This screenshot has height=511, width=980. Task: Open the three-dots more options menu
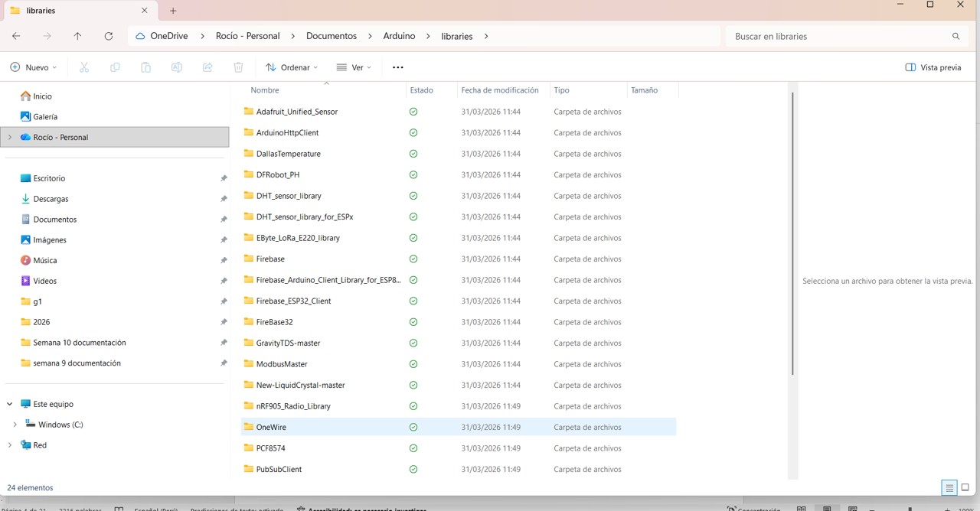point(397,67)
